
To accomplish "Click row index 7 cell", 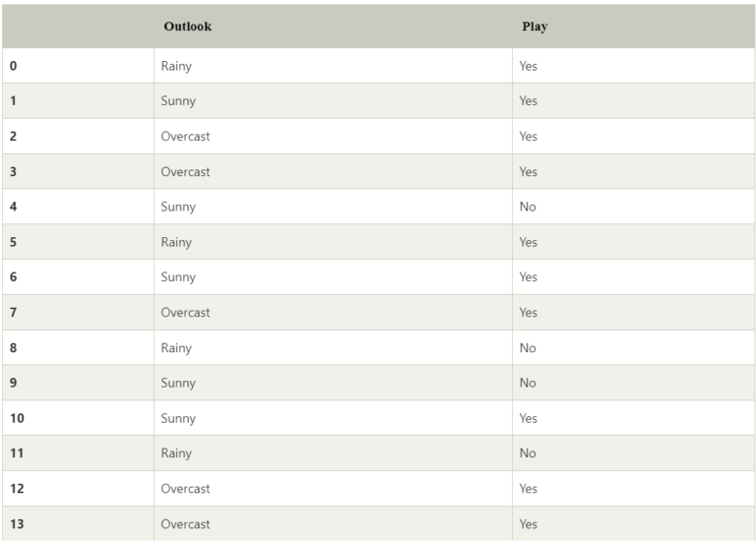I will (x=14, y=313).
